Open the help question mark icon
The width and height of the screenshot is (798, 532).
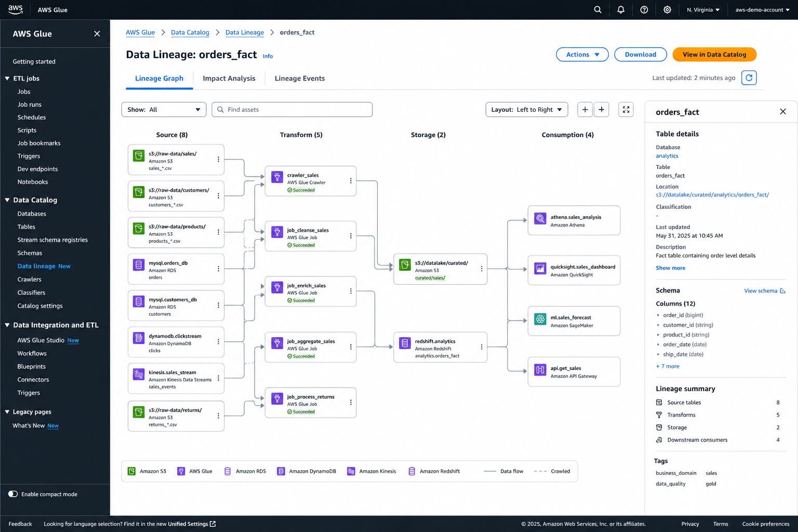click(x=644, y=10)
